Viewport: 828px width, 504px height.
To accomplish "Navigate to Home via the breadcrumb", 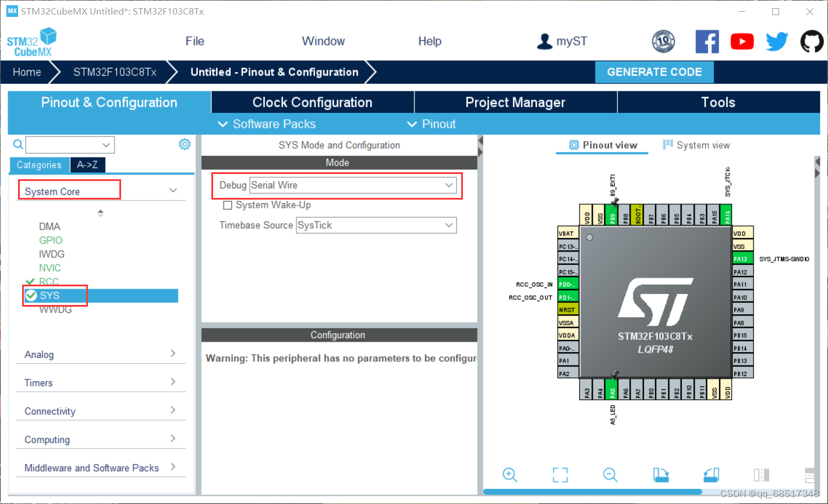I will (x=26, y=72).
